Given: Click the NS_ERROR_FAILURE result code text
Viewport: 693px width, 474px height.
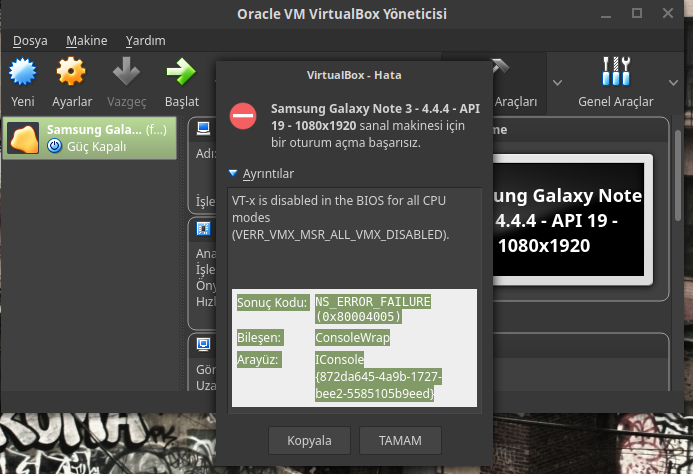Looking at the screenshot, I should [x=373, y=309].
